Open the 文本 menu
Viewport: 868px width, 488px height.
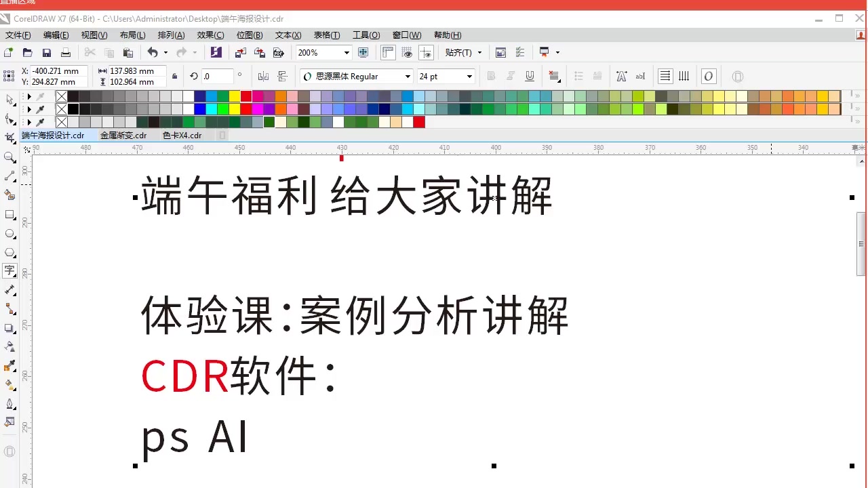(x=288, y=35)
